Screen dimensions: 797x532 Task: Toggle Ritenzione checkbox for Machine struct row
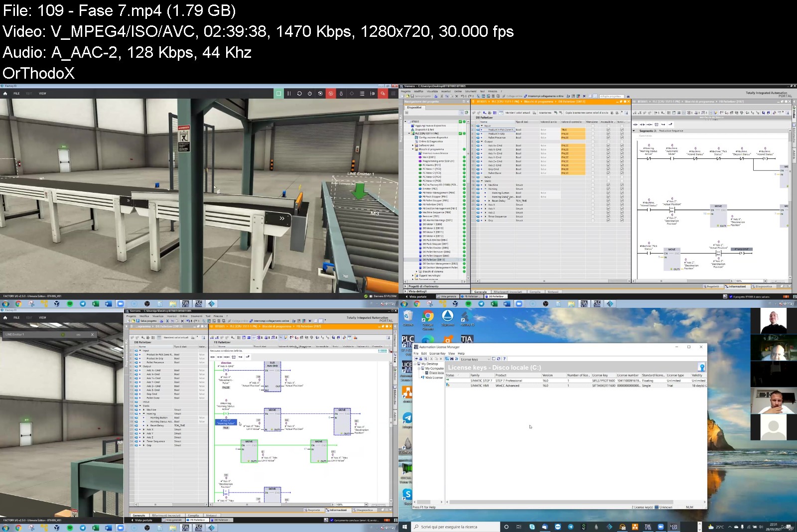tap(593, 185)
